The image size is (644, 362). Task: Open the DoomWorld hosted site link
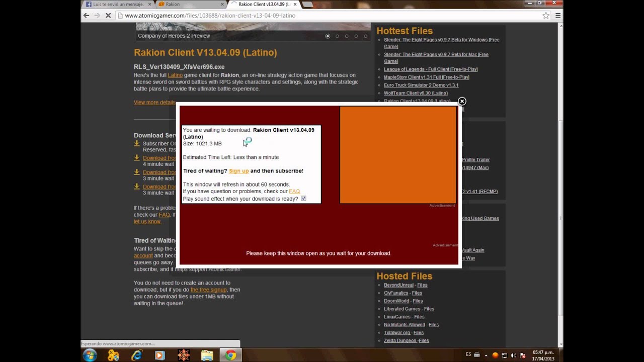click(396, 301)
